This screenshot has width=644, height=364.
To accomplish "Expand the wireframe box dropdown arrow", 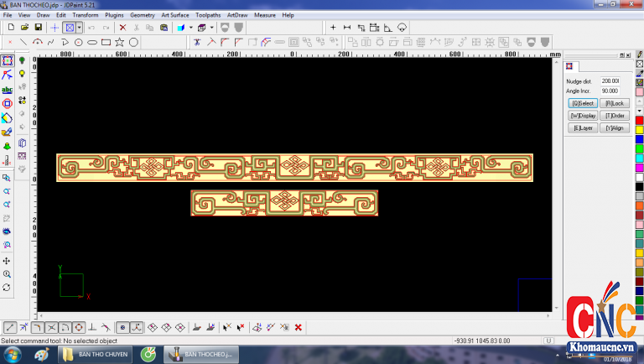I will tap(212, 28).
